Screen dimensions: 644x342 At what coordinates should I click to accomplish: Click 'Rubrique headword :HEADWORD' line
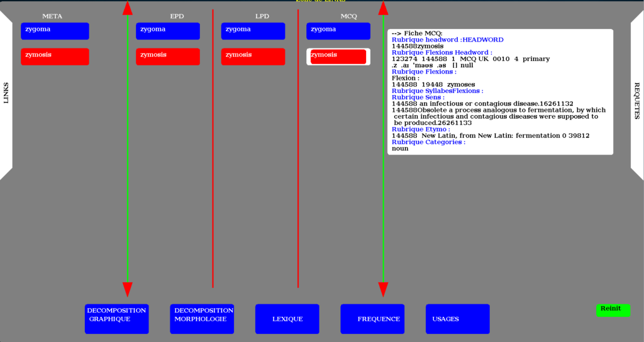coord(447,40)
